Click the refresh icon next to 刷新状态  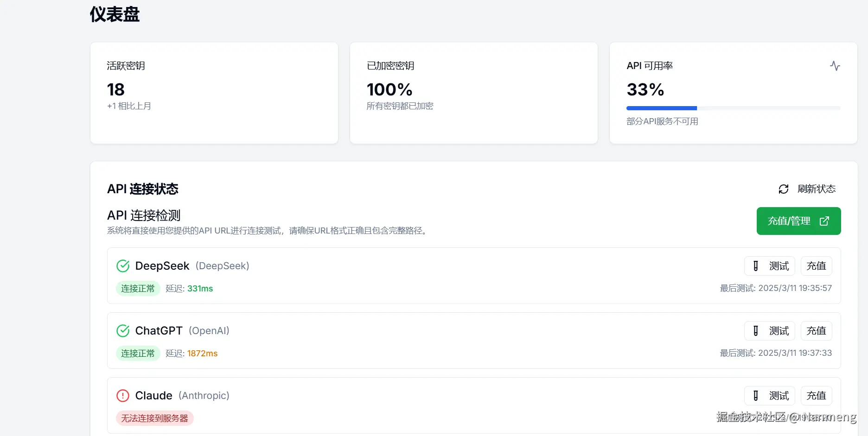[783, 189]
